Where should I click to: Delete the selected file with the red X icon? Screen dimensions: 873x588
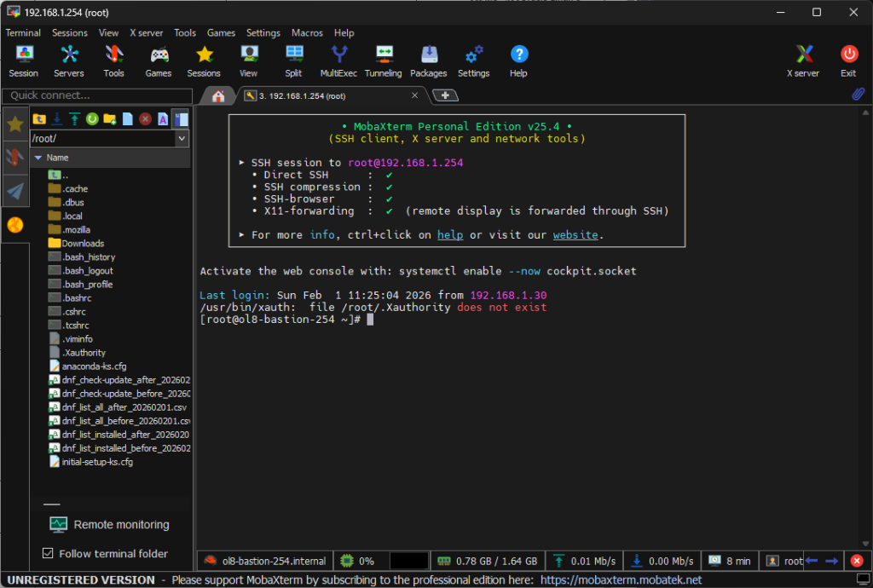point(145,119)
